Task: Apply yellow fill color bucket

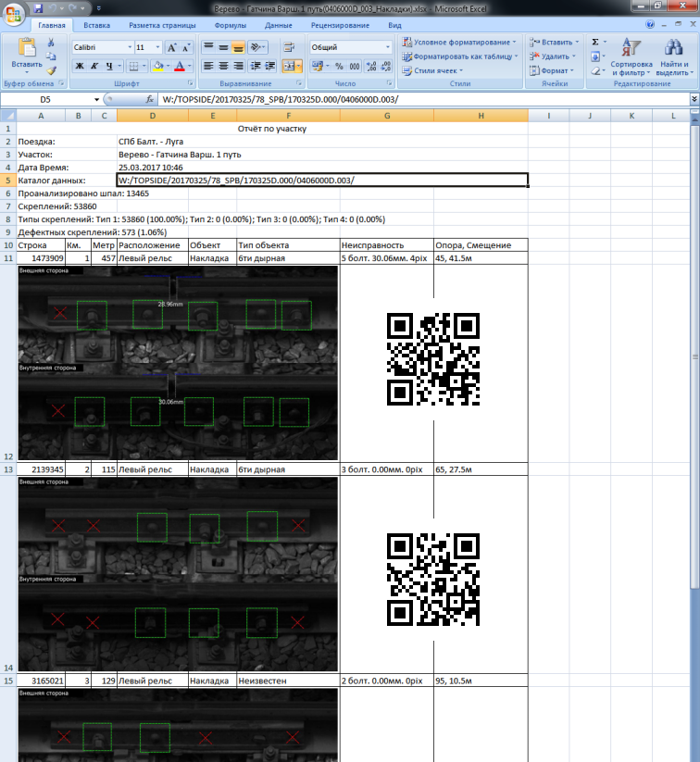Action: point(158,66)
